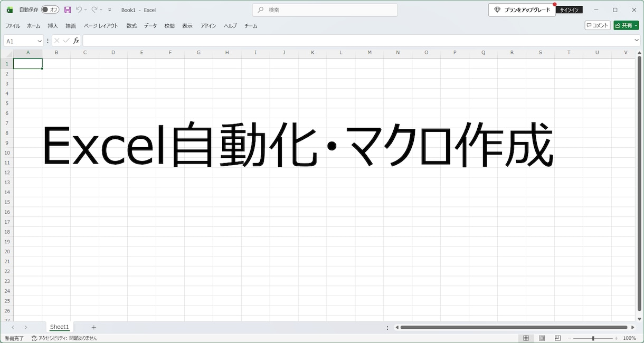Open the 表示 ribbon tab
The height and width of the screenshot is (343, 644).
click(x=187, y=25)
